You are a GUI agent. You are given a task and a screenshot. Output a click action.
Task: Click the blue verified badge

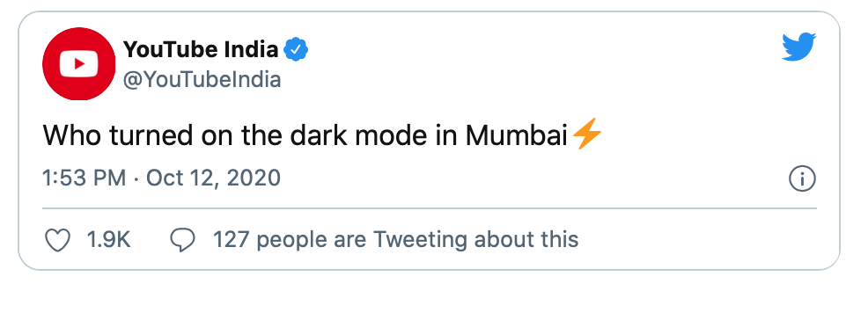click(296, 50)
